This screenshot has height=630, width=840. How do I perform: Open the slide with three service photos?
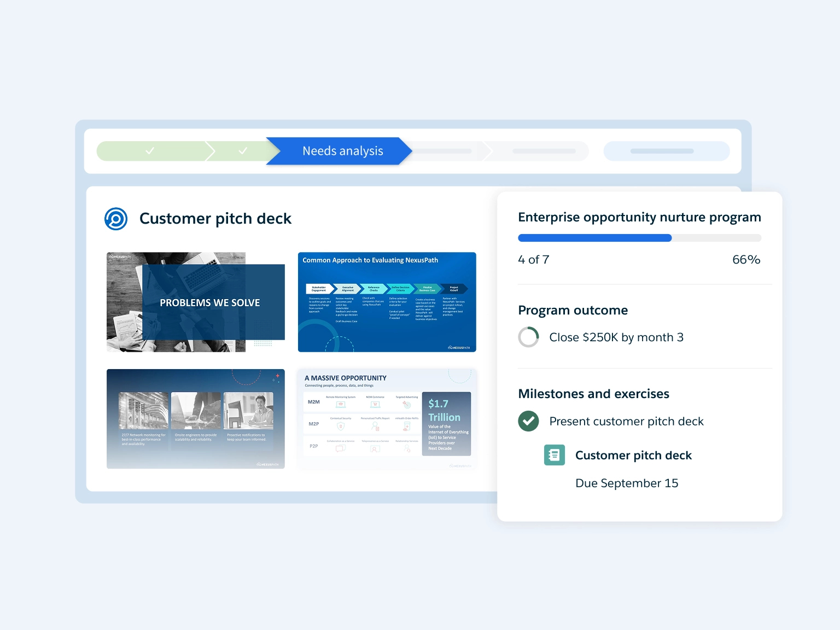click(195, 419)
